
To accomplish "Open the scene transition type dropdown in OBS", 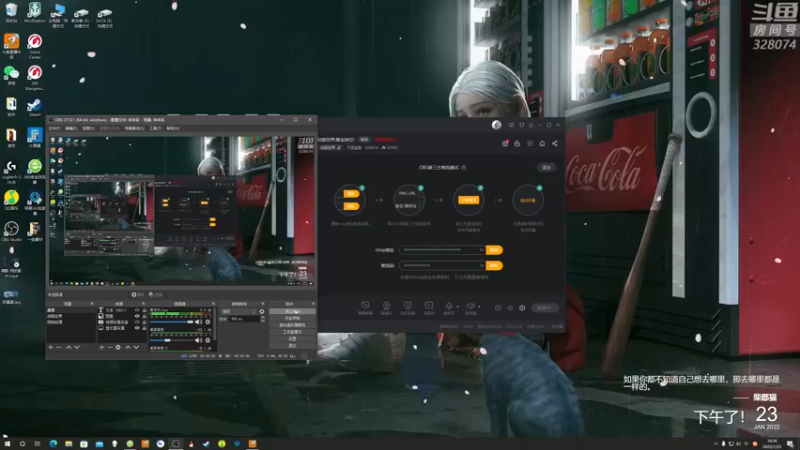I will pyautogui.click(x=239, y=311).
